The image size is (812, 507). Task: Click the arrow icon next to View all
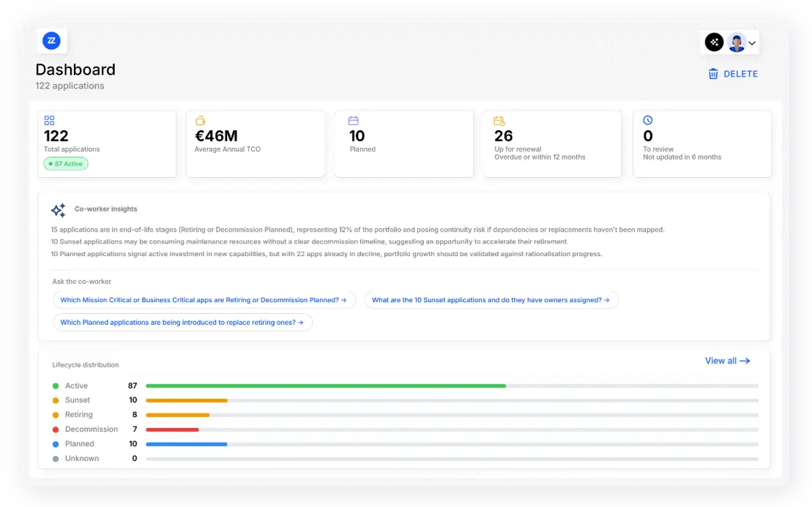tap(745, 361)
